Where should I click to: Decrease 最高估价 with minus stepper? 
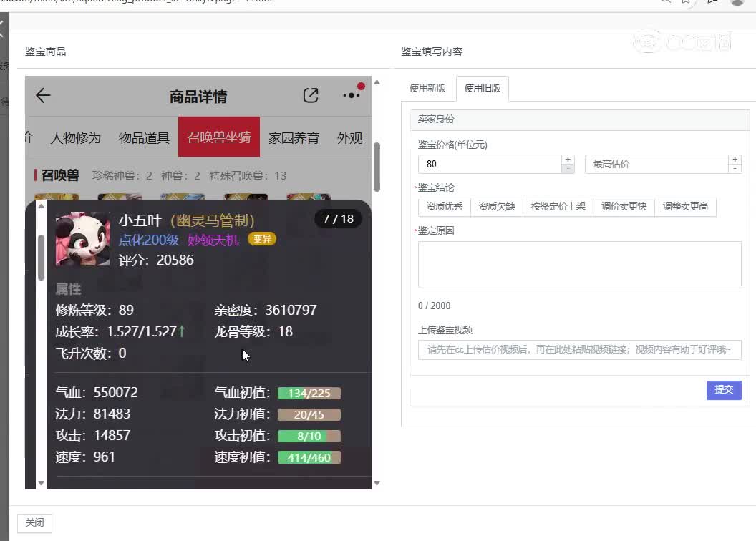coord(735,169)
